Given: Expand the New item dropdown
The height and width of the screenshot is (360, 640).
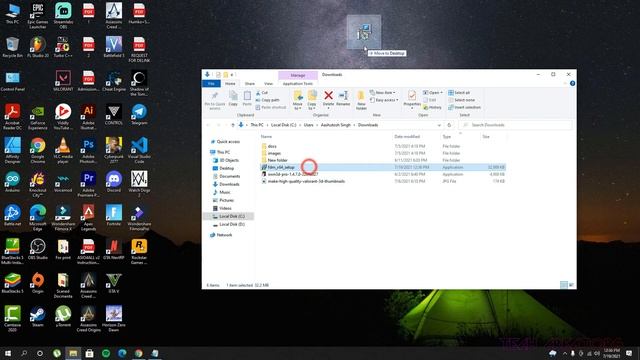Looking at the screenshot, I should point(382,93).
